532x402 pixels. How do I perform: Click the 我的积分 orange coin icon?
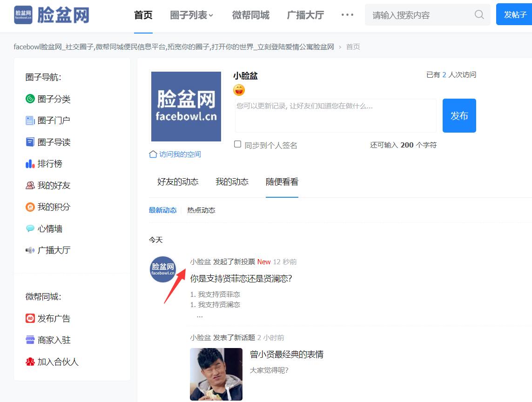pyautogui.click(x=30, y=207)
